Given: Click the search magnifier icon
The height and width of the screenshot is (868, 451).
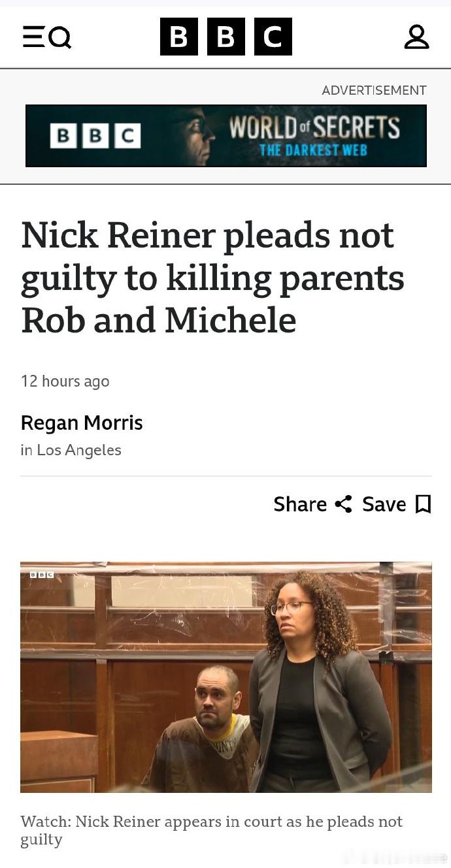Looking at the screenshot, I should (x=60, y=39).
